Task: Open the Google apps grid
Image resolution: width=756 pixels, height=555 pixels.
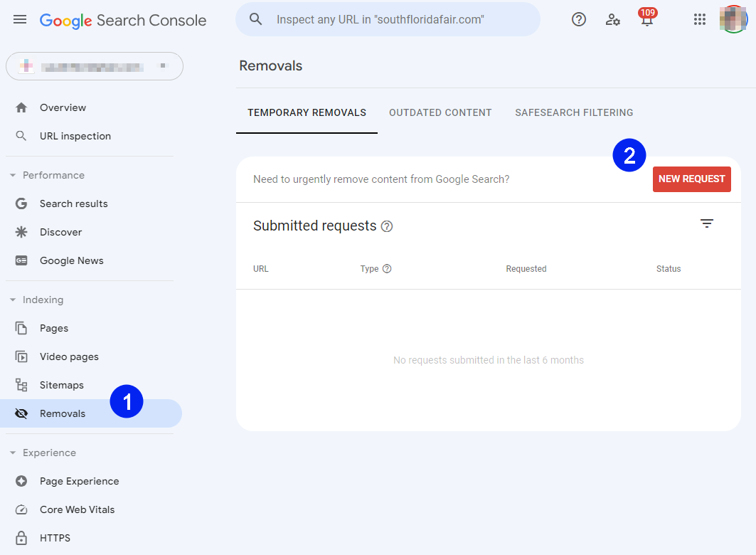Action: point(700,19)
